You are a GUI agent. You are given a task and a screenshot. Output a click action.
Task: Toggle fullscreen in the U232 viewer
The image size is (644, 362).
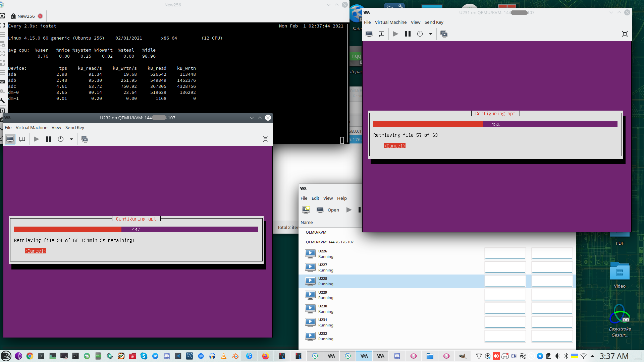coord(265,139)
